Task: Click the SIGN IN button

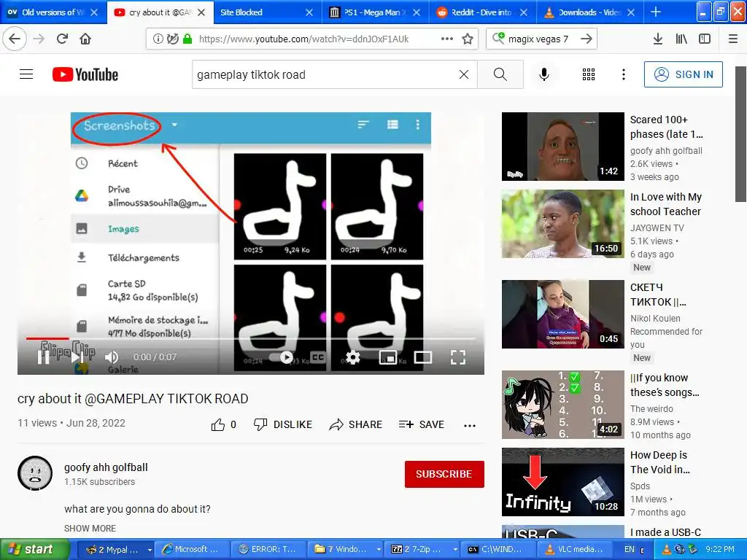Action: tap(683, 74)
